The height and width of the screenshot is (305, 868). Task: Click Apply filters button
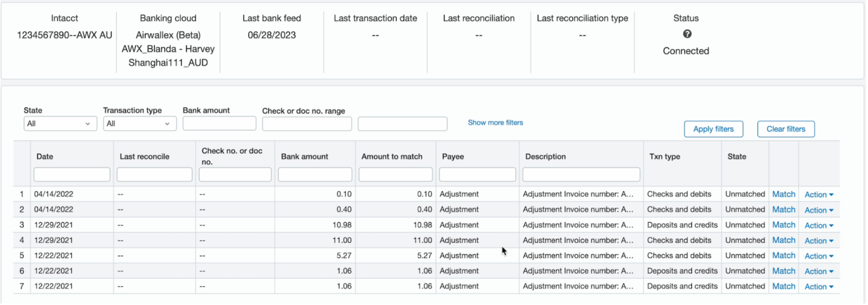point(713,129)
